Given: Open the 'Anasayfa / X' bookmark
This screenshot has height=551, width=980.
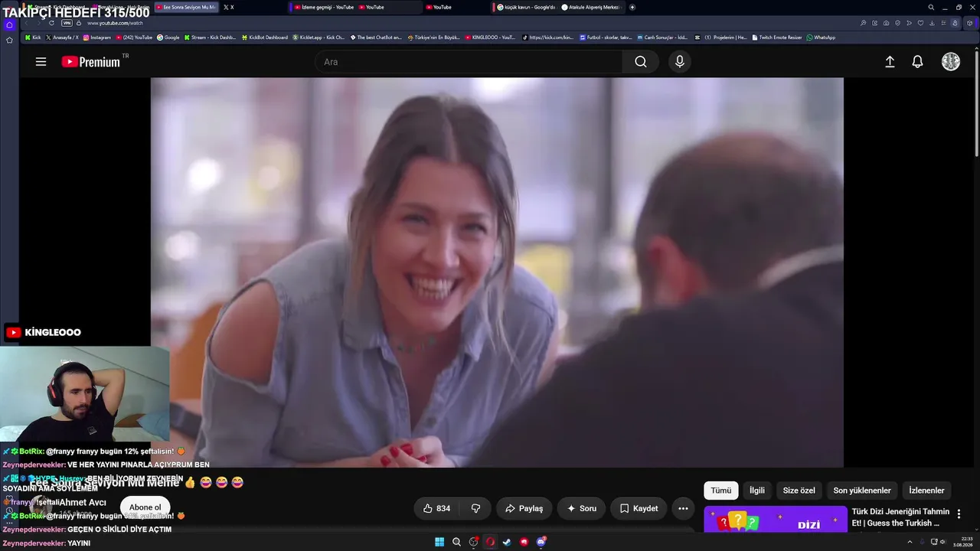Looking at the screenshot, I should tap(62, 37).
